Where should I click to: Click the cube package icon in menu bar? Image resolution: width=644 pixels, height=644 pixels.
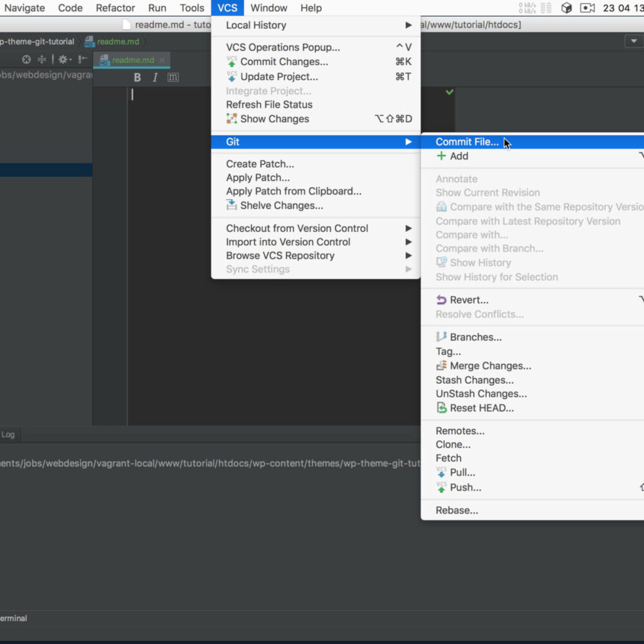(x=566, y=8)
